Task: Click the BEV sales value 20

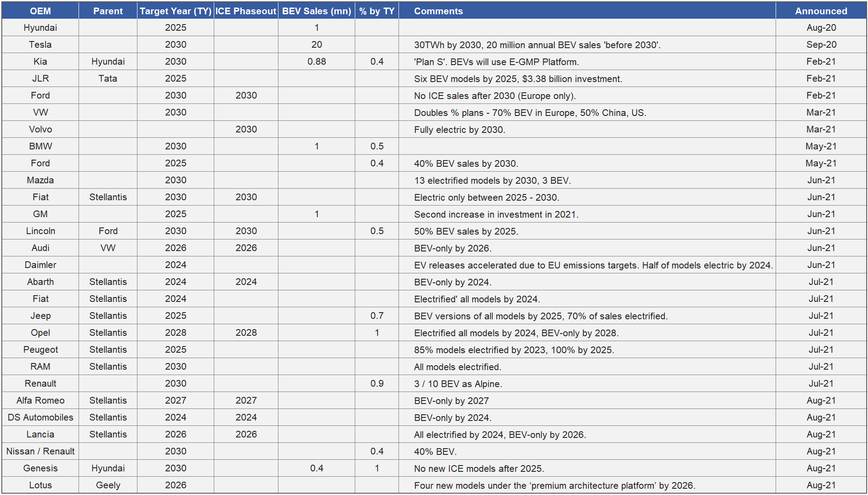Action: [316, 45]
